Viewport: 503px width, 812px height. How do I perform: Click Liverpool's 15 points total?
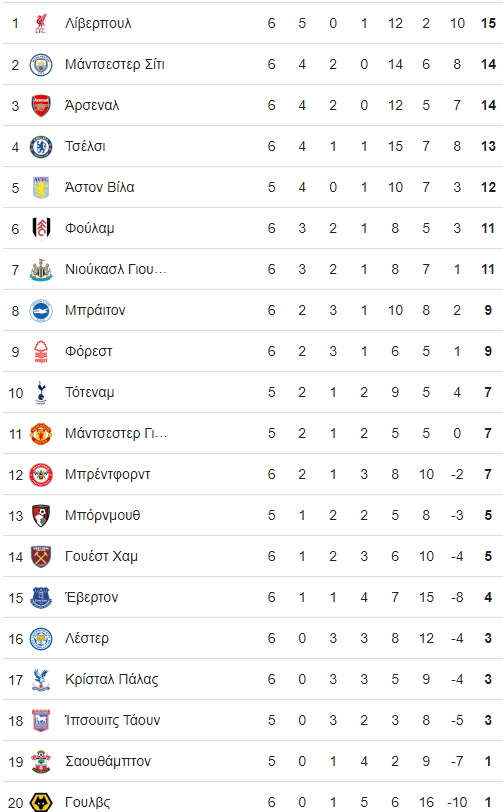(x=488, y=23)
